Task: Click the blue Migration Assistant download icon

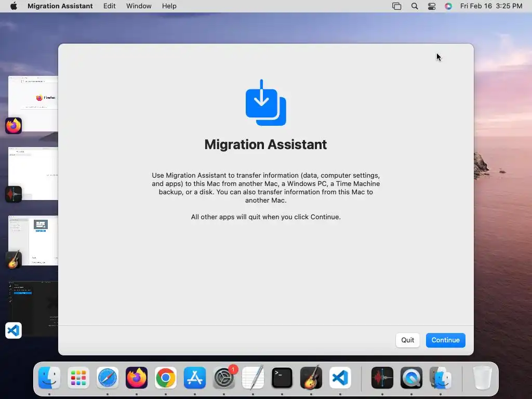Action: [x=265, y=102]
